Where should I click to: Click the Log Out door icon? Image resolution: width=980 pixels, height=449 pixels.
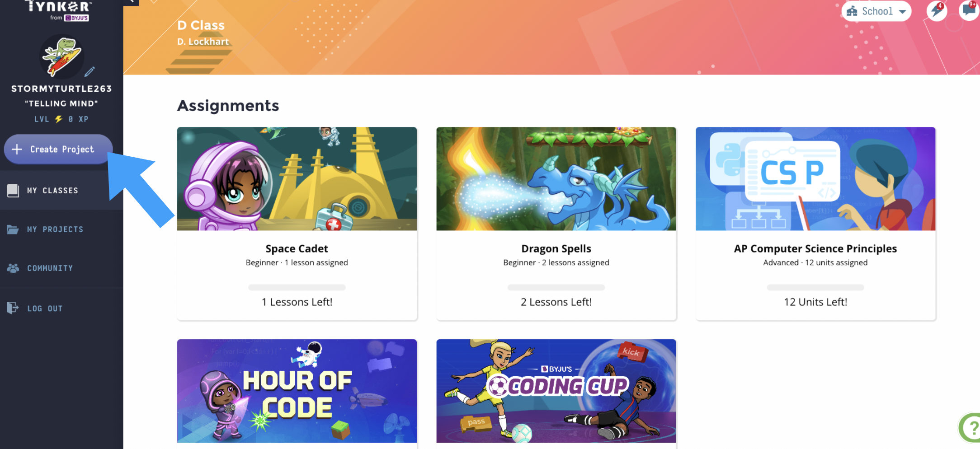(x=13, y=308)
